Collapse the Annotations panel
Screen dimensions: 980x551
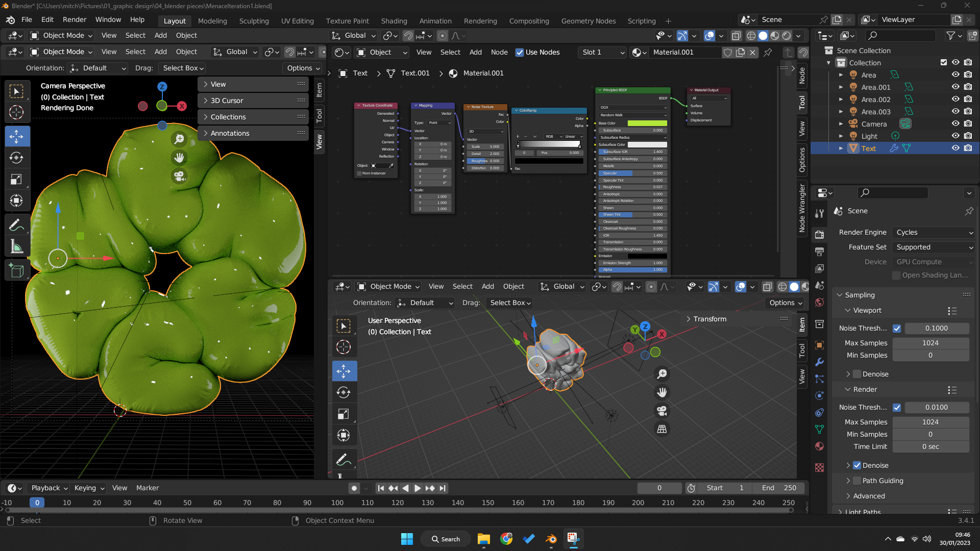tap(230, 133)
